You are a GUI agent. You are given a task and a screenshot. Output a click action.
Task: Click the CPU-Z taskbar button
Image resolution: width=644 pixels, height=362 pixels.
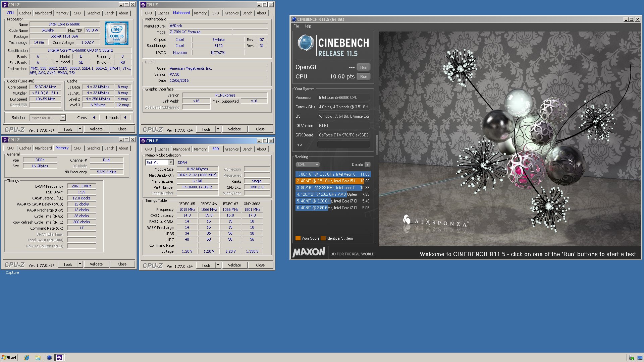pyautogui.click(x=59, y=358)
